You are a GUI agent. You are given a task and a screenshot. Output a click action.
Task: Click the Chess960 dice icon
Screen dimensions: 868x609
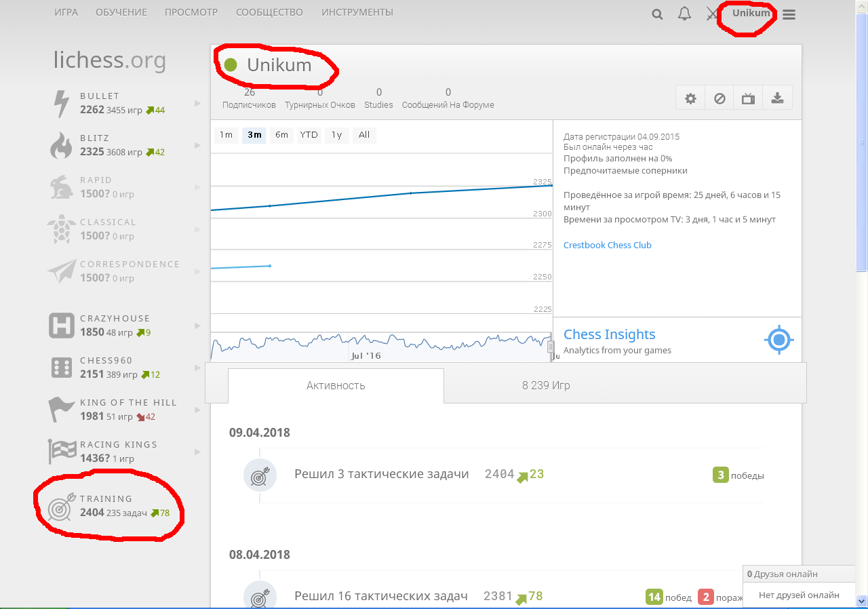62,368
